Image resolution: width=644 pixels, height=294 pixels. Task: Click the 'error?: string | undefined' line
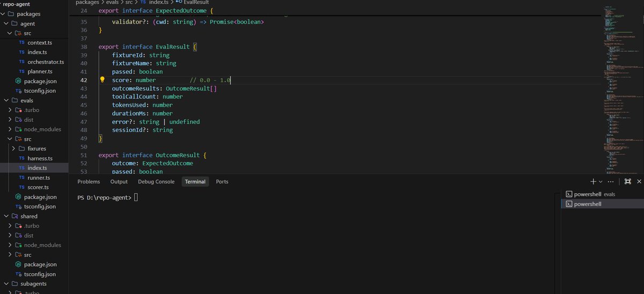pyautogui.click(x=156, y=122)
